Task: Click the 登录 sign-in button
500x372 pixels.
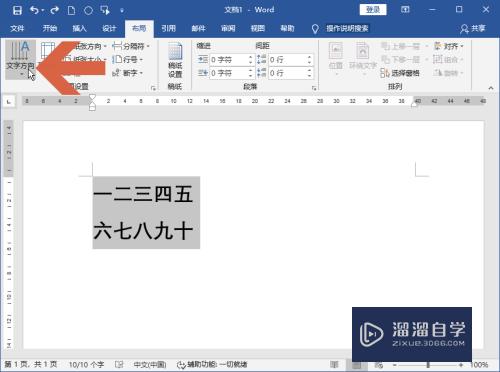Action: coord(373,10)
